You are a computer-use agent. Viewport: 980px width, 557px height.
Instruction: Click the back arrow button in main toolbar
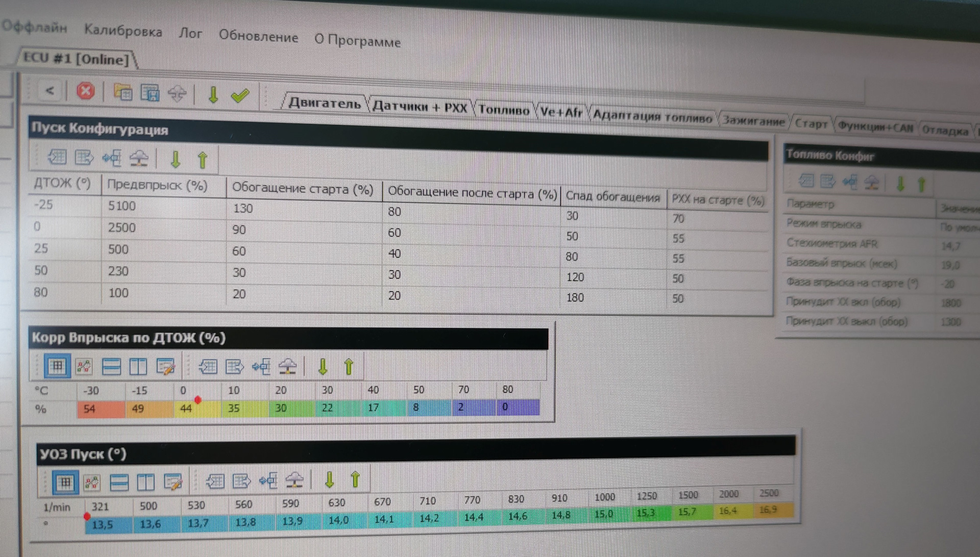(50, 91)
